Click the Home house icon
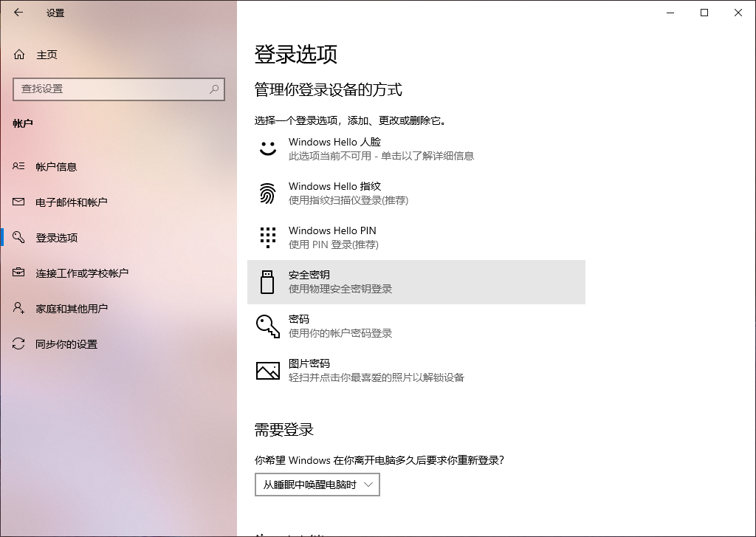This screenshot has width=756, height=537. (19, 55)
